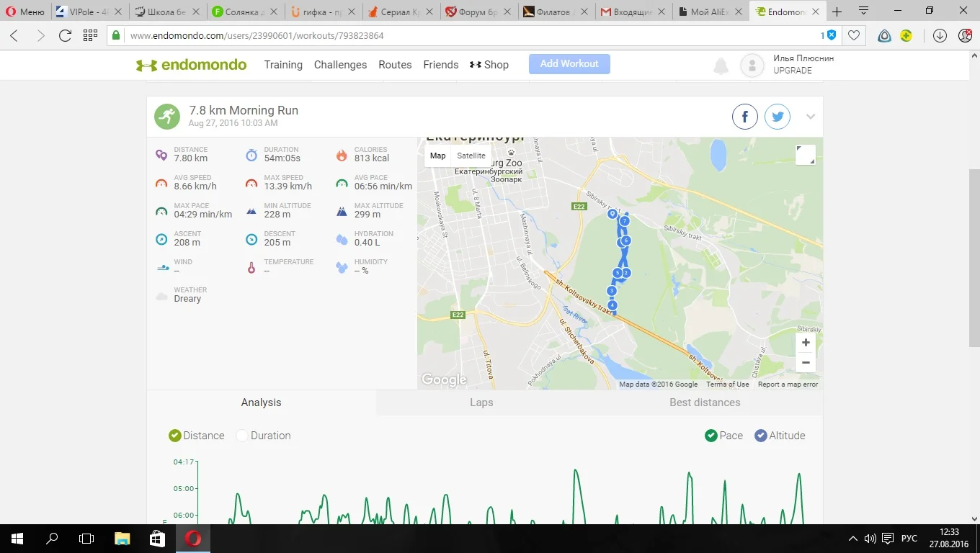
Task: Click kilometer marker 3 on the route
Action: pyautogui.click(x=612, y=291)
